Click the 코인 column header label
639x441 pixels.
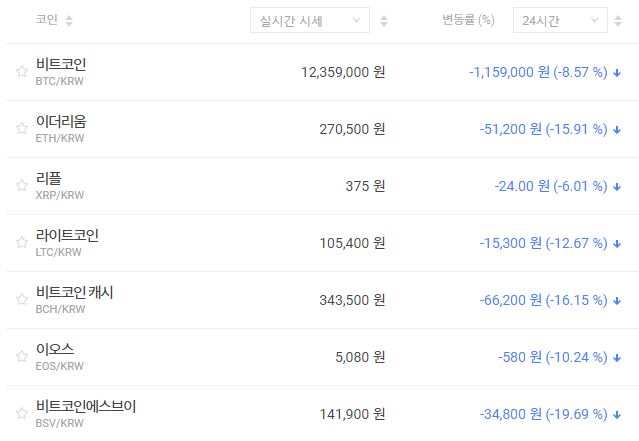(x=46, y=21)
